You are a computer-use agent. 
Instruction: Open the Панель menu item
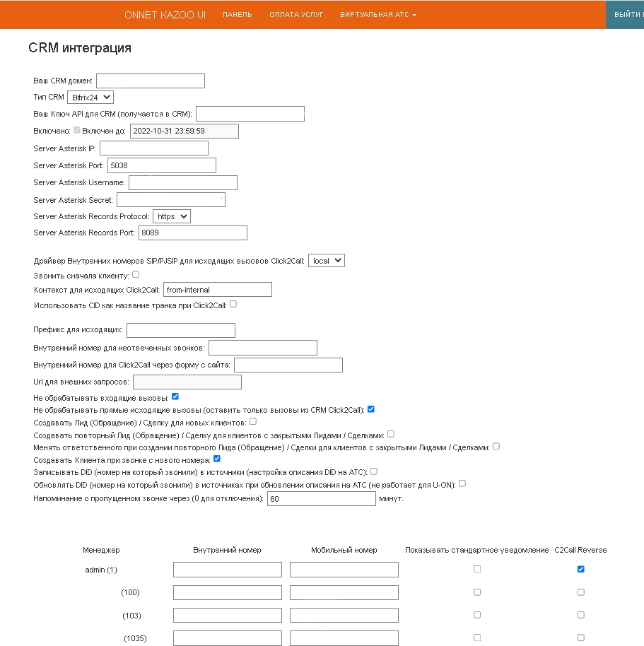(x=237, y=14)
